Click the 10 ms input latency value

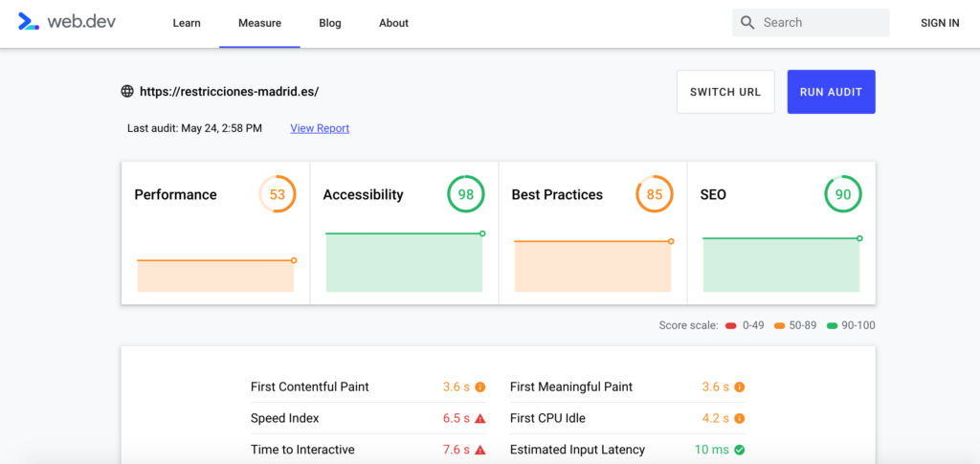pos(712,450)
